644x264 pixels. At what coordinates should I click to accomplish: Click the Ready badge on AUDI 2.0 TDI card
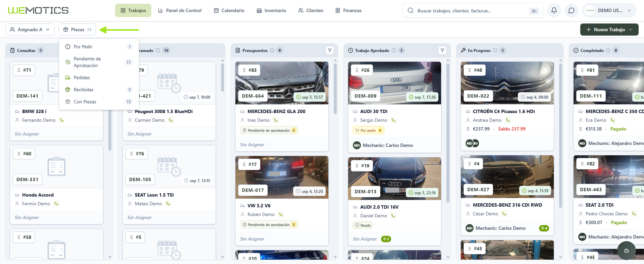(363, 225)
